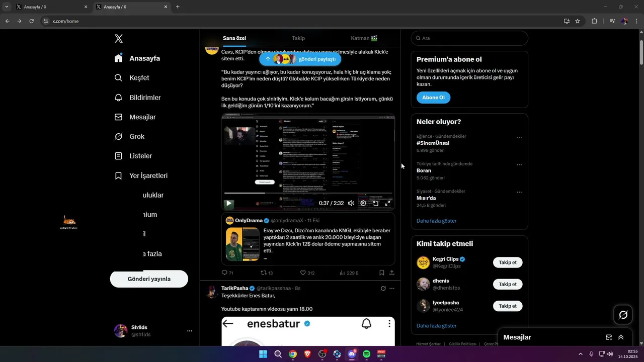Screen dimensions: 644x362
Task: Click the Abone Ol premium button
Action: click(433, 98)
